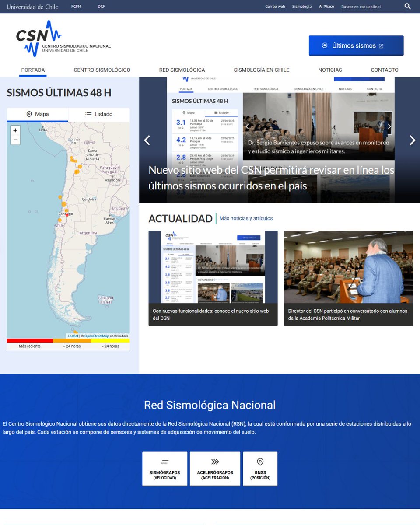Click the Sismógrafos waves icon
Viewport: 420px width, 525px height.
click(164, 462)
